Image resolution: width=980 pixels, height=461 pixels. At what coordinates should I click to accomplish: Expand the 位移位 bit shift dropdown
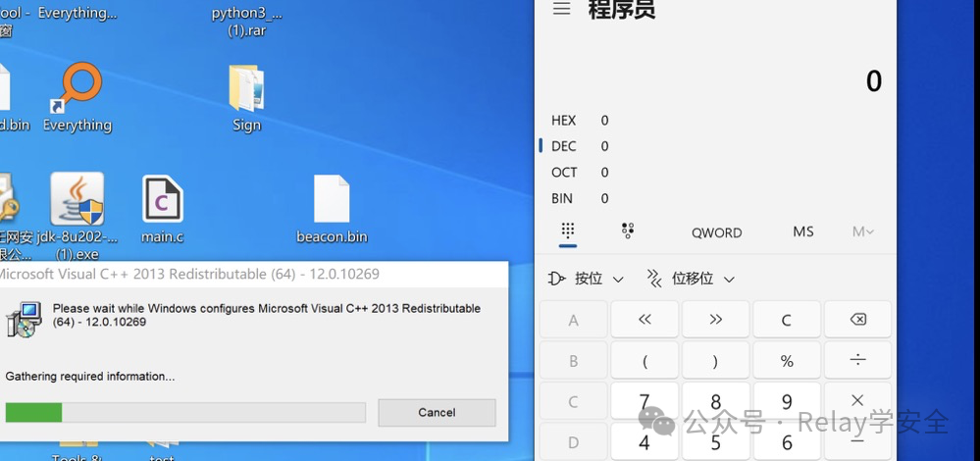[690, 279]
